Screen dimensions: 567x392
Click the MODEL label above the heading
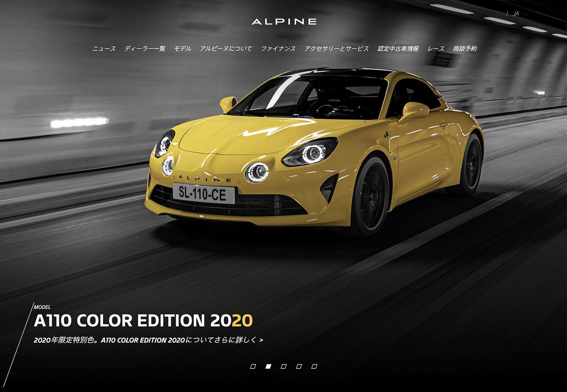43,307
